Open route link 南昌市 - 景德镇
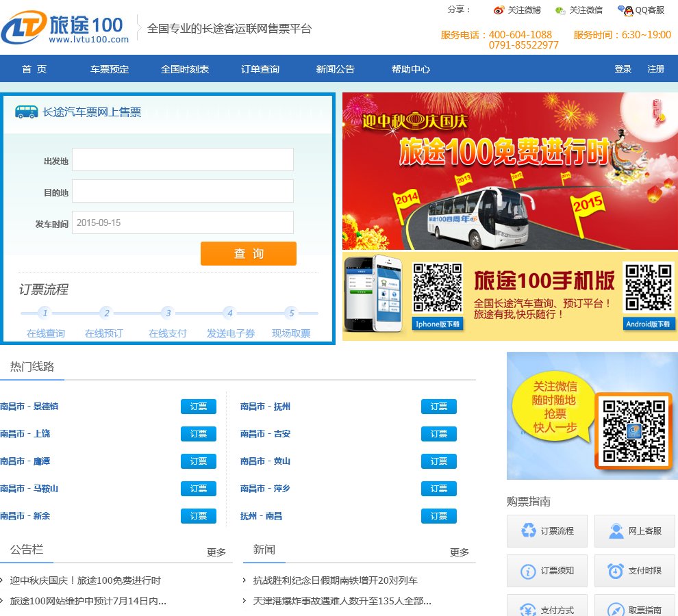 [x=29, y=407]
